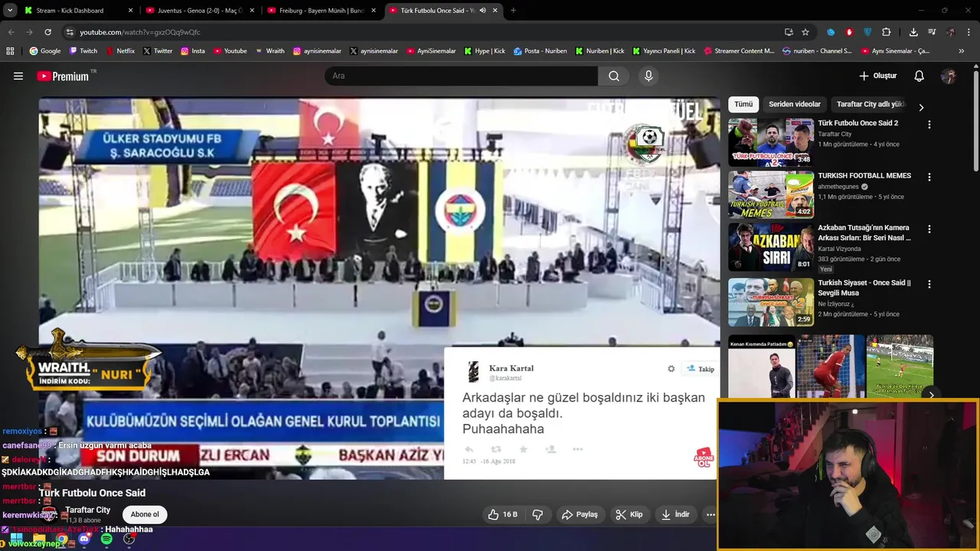Open OBS Studio from the taskbar
This screenshot has height=551, width=980.
pyautogui.click(x=129, y=540)
